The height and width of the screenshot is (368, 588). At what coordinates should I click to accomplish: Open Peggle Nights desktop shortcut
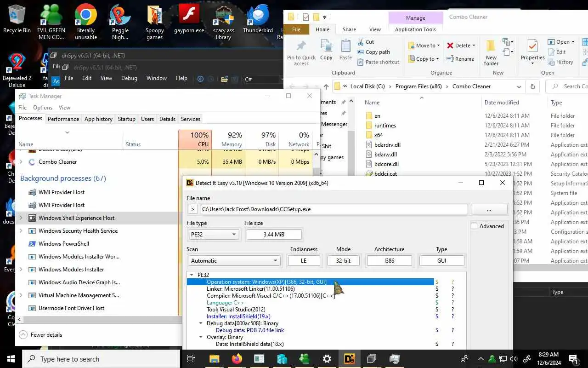click(x=120, y=22)
